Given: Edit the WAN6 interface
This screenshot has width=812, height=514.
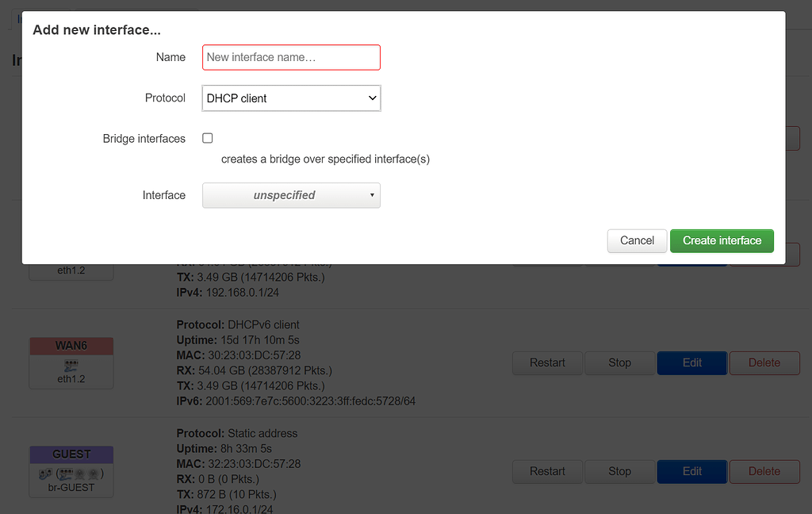Looking at the screenshot, I should tap(691, 362).
